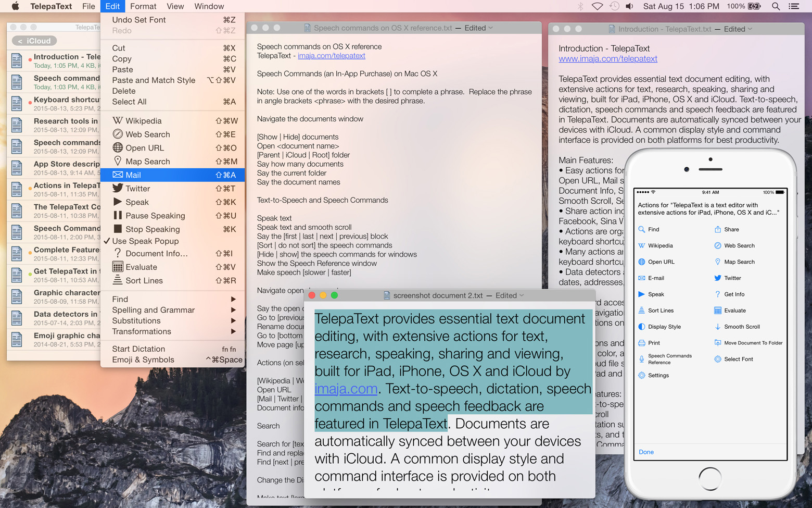Click the Stop Speaking square icon
The width and height of the screenshot is (812, 508).
click(x=118, y=229)
